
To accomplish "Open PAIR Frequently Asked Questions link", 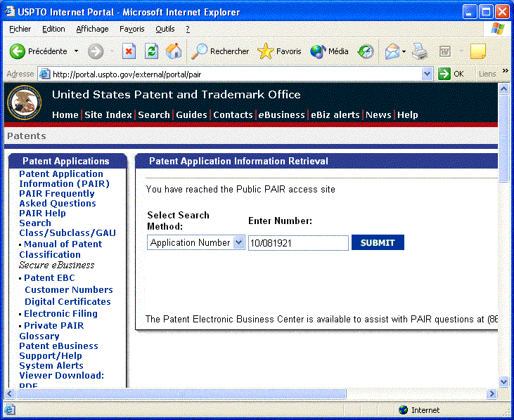I will (x=58, y=198).
